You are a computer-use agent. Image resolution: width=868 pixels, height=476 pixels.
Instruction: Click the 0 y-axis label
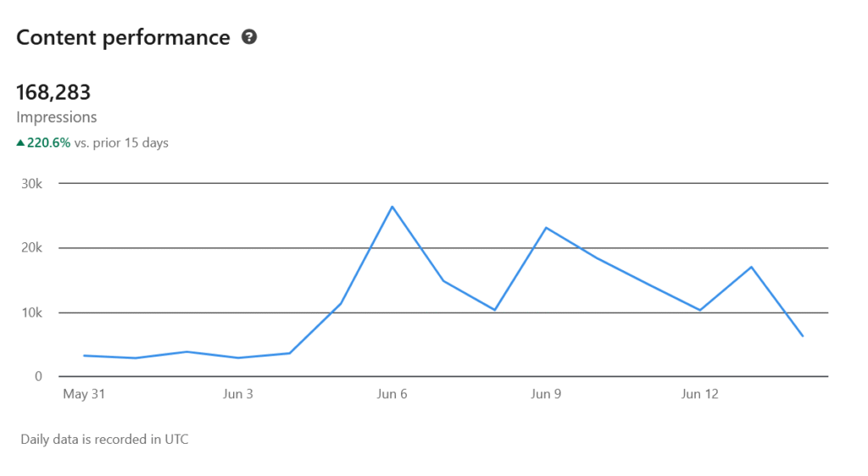pos(39,377)
